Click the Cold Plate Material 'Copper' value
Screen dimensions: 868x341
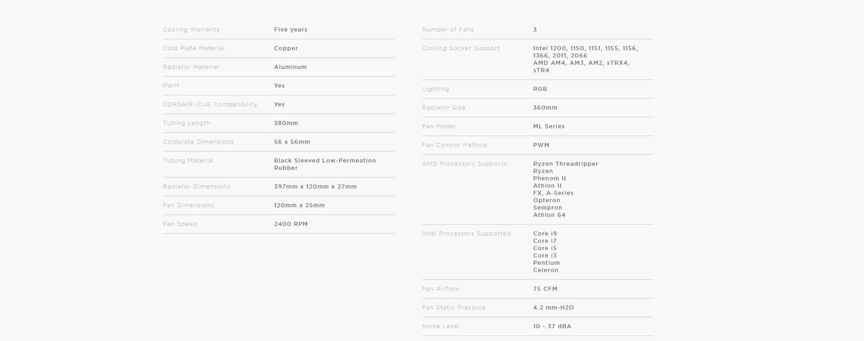click(x=286, y=48)
